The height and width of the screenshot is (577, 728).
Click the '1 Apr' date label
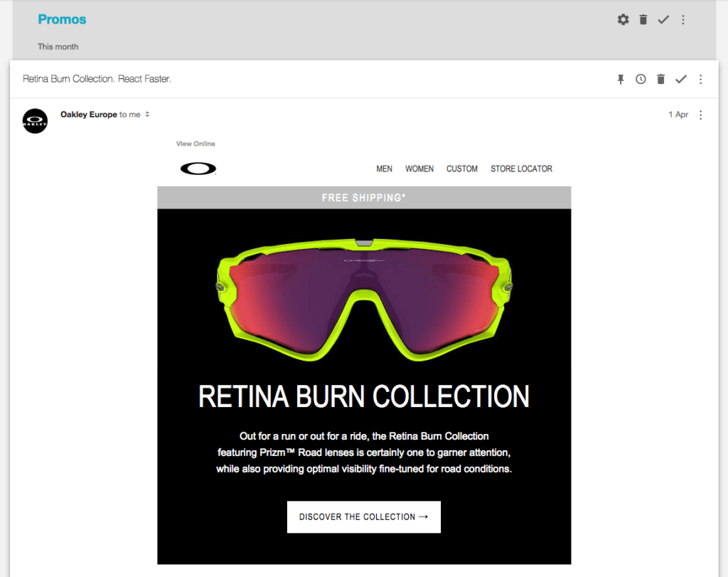(678, 115)
